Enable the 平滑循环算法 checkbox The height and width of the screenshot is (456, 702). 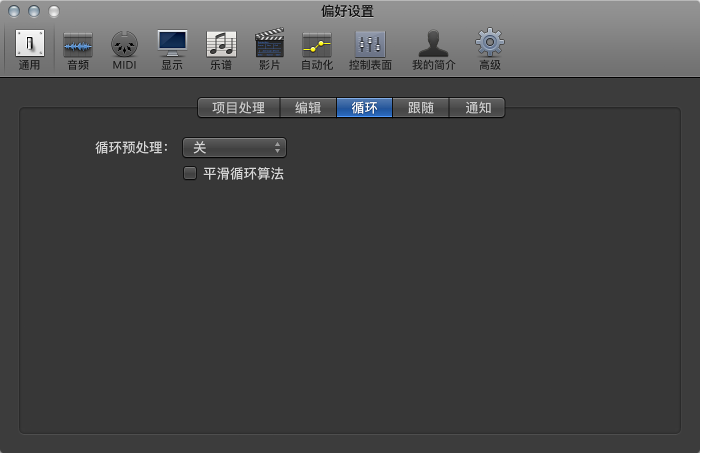coord(190,173)
